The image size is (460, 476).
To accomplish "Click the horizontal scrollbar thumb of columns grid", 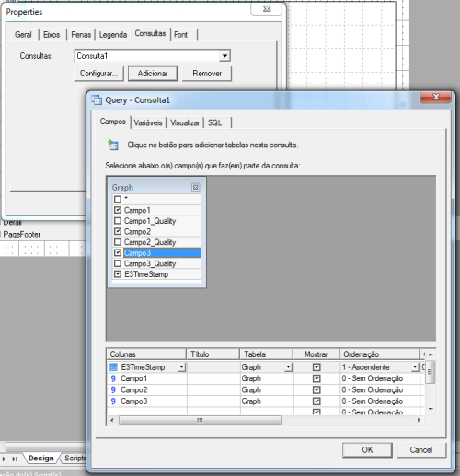I will (200, 420).
